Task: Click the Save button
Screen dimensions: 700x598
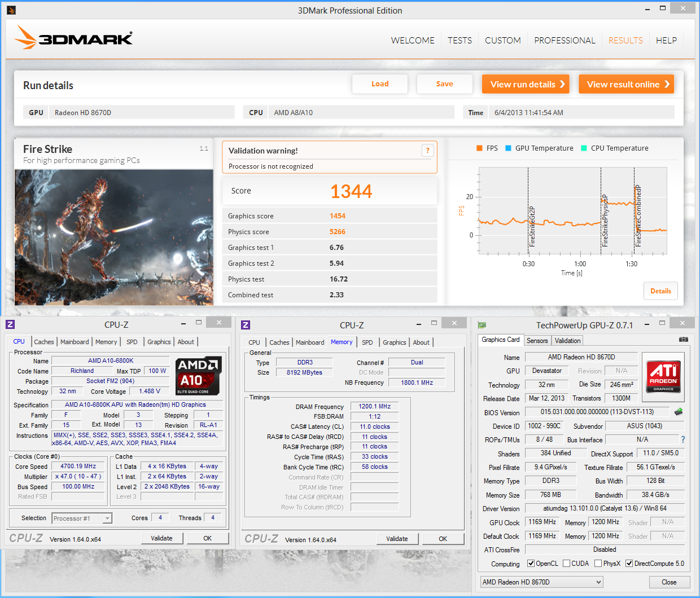Action: (445, 84)
